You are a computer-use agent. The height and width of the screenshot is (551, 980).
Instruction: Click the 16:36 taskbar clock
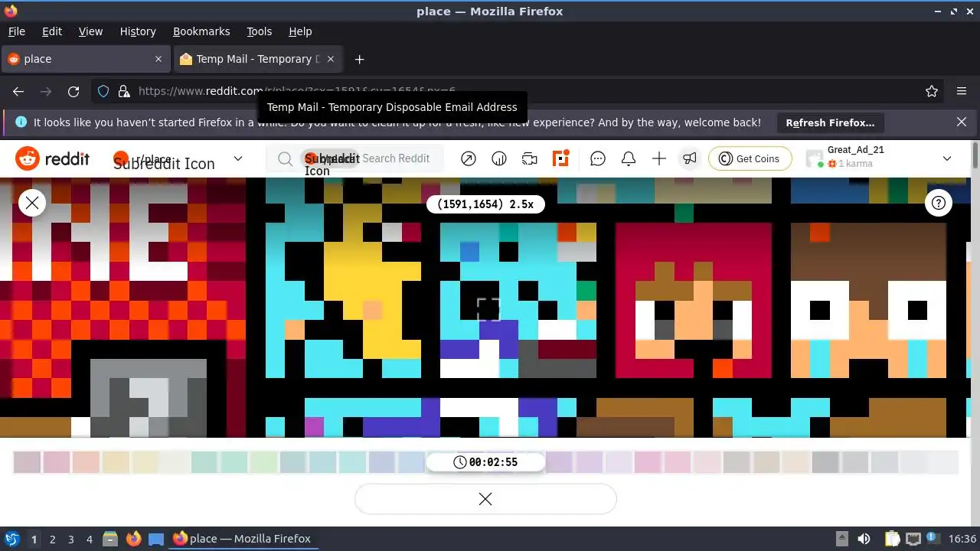point(962,539)
